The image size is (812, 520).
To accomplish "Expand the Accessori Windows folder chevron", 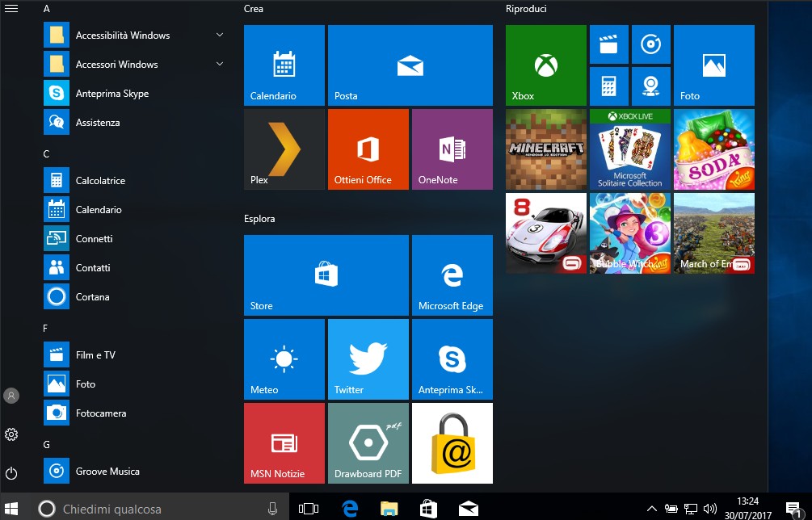I will tap(220, 64).
